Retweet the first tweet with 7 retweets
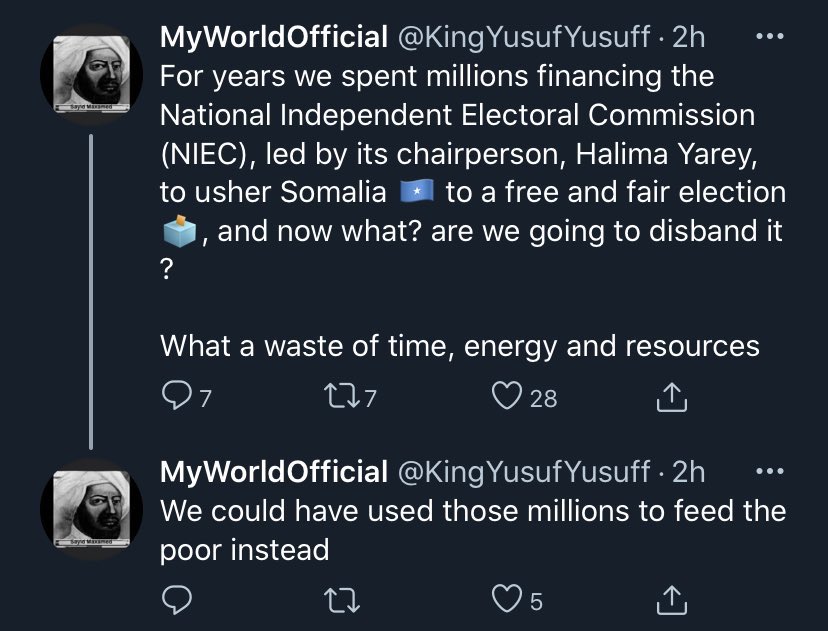 pos(341,397)
